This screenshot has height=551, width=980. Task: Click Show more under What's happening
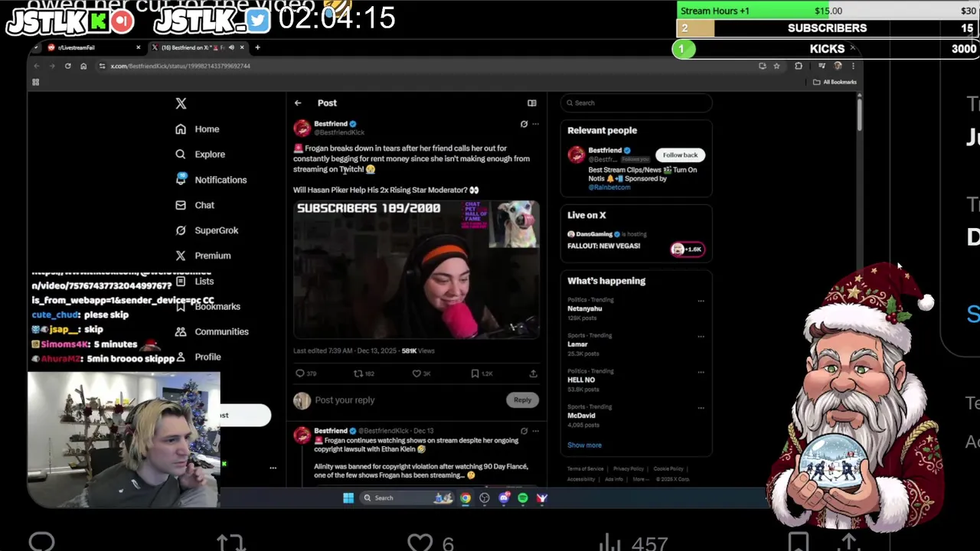[x=584, y=445]
